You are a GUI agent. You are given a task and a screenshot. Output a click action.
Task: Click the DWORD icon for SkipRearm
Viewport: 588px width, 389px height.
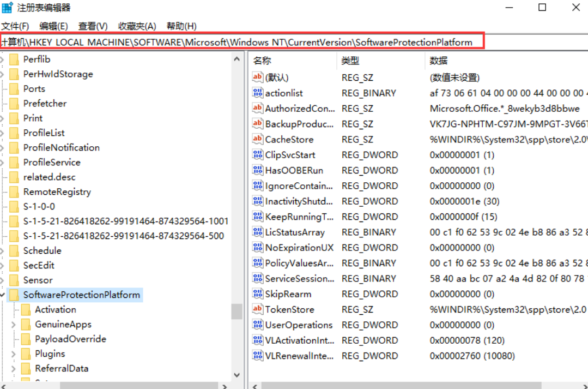[x=258, y=294]
